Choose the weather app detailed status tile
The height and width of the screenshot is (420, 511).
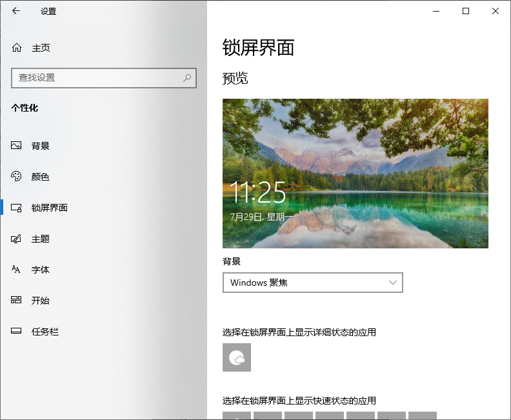(237, 357)
